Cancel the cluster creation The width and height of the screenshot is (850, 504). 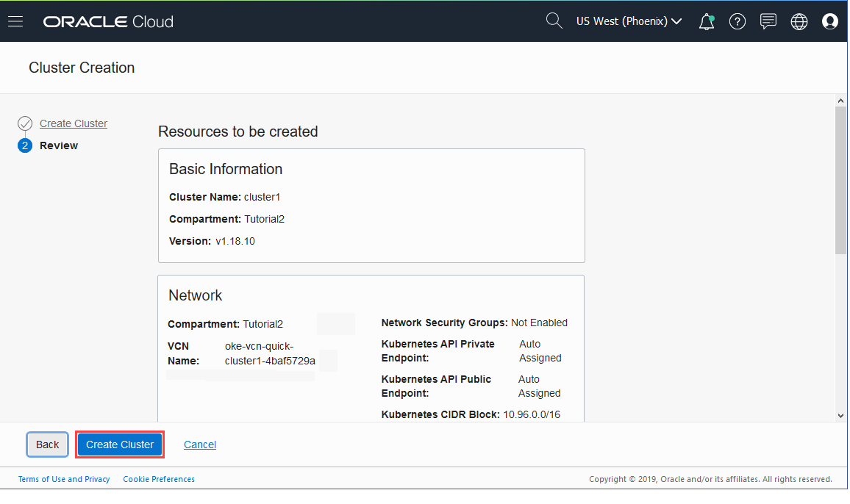(x=200, y=444)
